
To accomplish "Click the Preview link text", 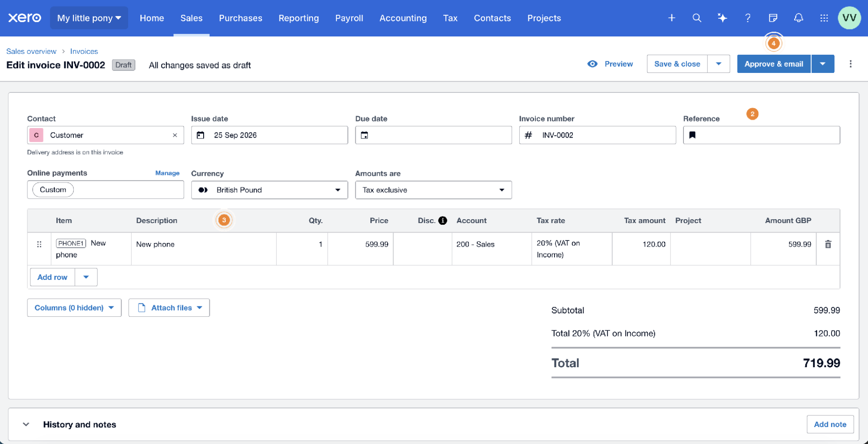I will [x=618, y=64].
